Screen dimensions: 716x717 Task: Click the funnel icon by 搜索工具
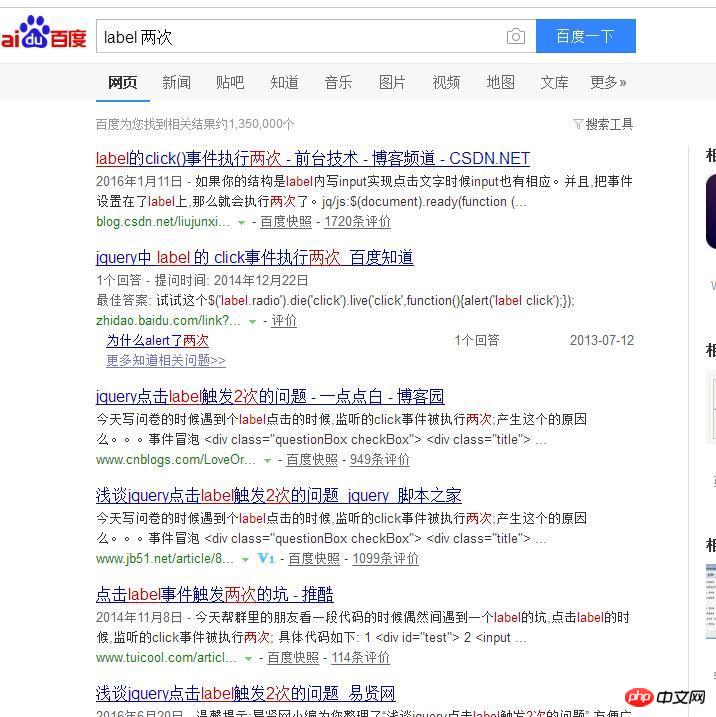(578, 124)
